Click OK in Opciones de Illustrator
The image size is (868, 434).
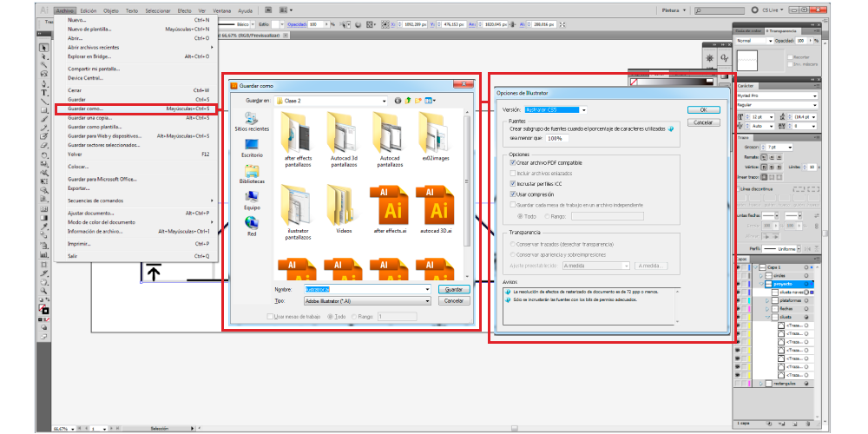click(704, 109)
